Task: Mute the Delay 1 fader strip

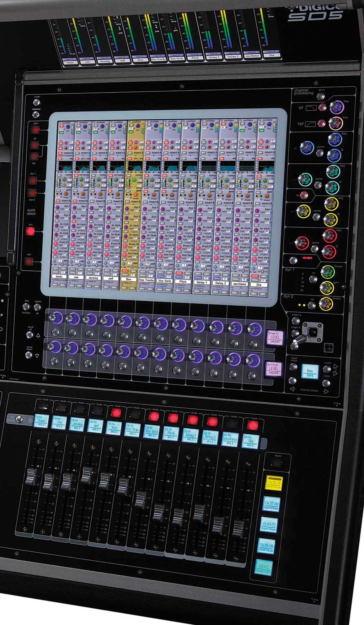Action: (x=192, y=420)
